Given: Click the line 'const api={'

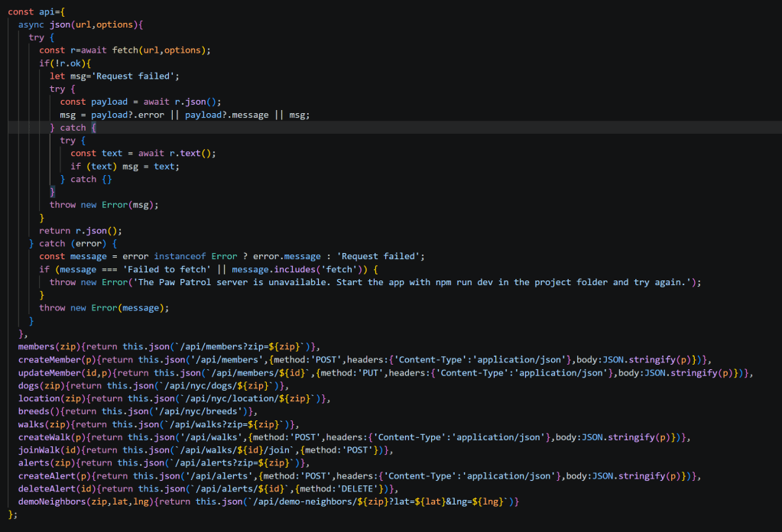Looking at the screenshot, I should pyautogui.click(x=37, y=11).
